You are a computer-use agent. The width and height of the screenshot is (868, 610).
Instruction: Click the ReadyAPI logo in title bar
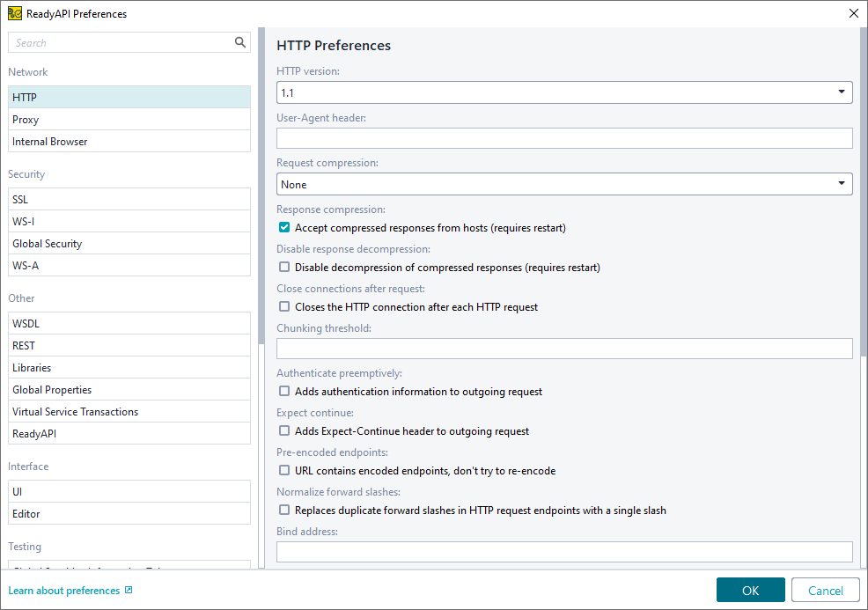14,13
